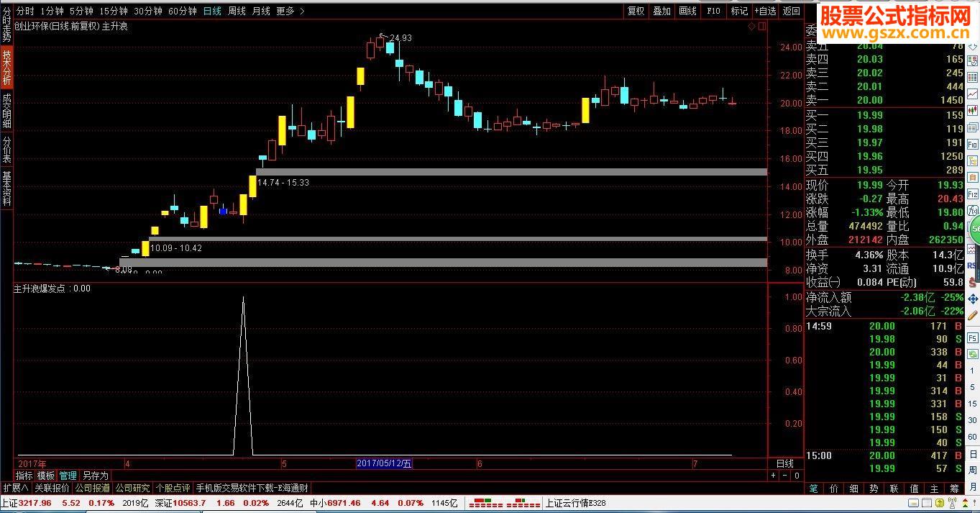Image resolution: width=980 pixels, height=513 pixels.
Task: Click the orange '自' self-select icon in sidebar
Action: [x=972, y=177]
